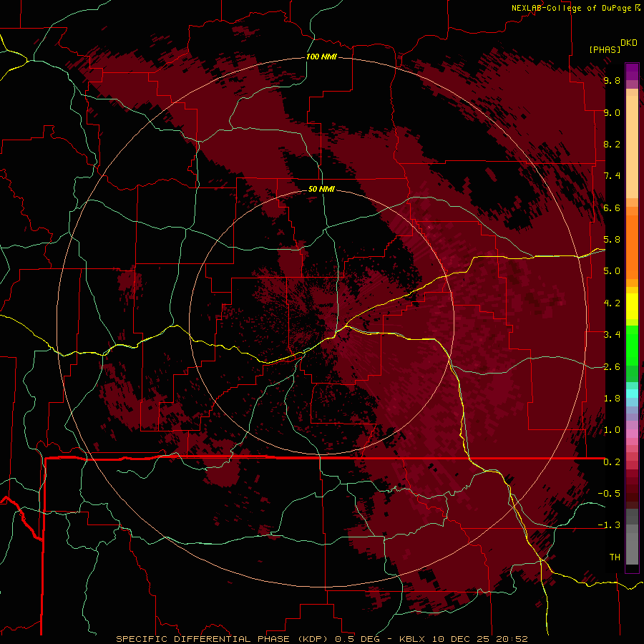Click the 9.8 value on the color scale
The height and width of the screenshot is (644, 644).
click(612, 80)
